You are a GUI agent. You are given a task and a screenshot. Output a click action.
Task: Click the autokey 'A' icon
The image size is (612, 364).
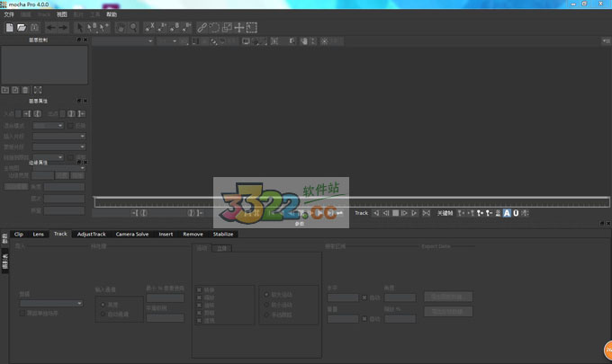click(507, 213)
